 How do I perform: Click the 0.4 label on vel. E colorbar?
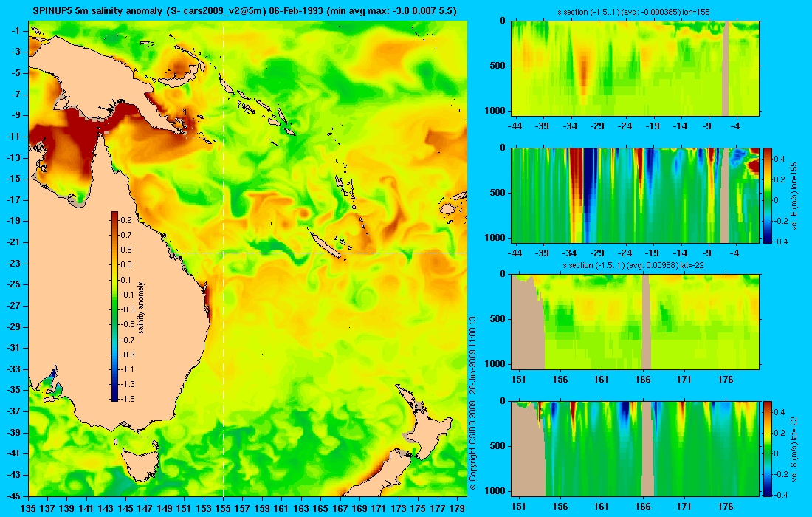point(780,159)
